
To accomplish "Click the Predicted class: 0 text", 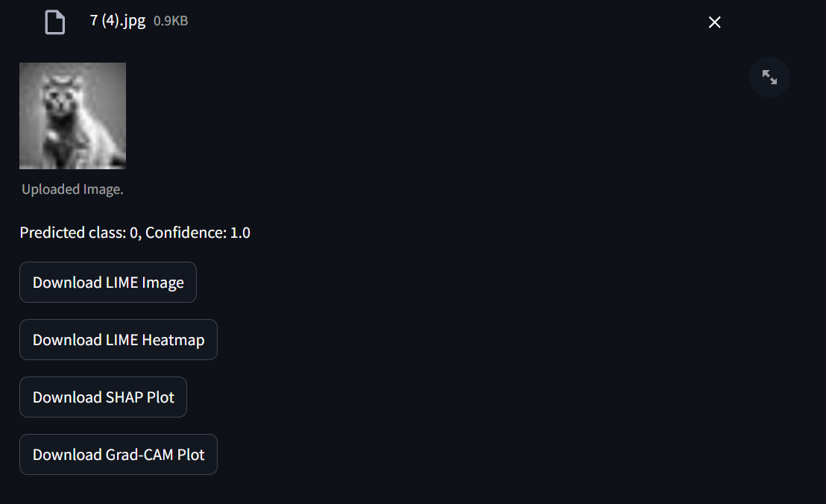I will tap(79, 233).
